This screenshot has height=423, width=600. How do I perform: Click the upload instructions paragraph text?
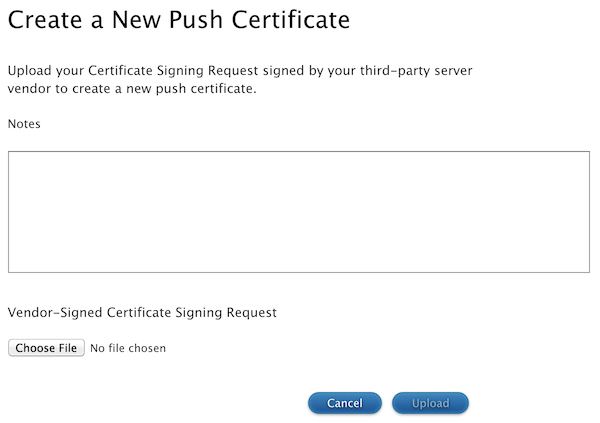240,80
